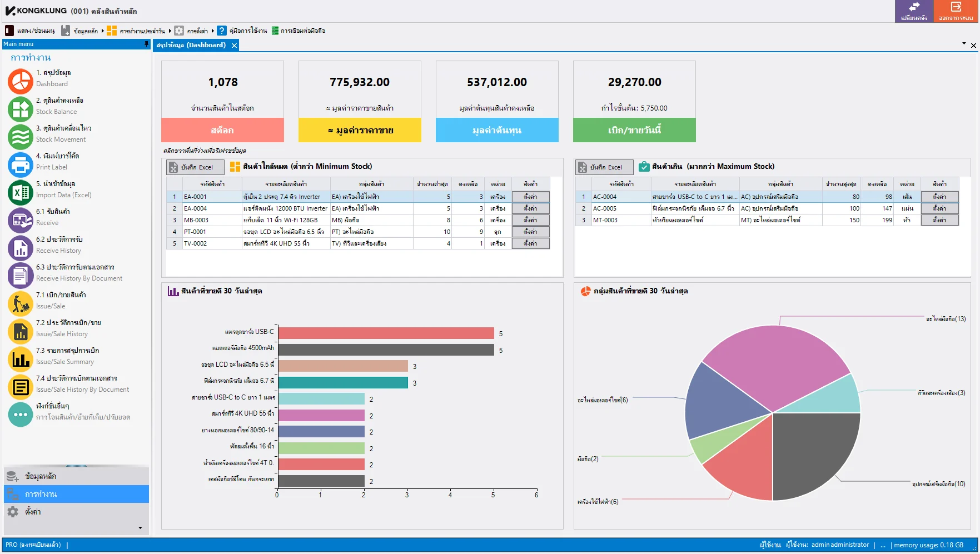
Task: Switch to ตั้งค่า navigation section
Action: click(x=76, y=512)
